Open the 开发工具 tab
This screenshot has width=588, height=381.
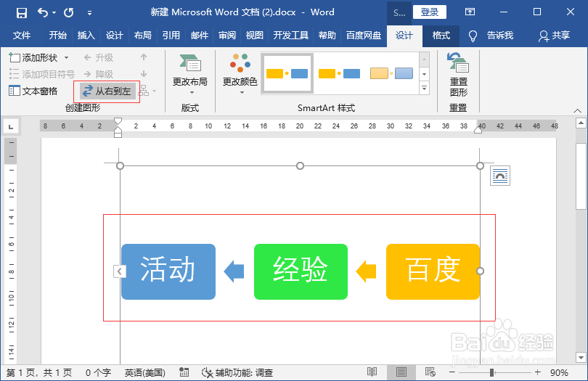click(290, 36)
